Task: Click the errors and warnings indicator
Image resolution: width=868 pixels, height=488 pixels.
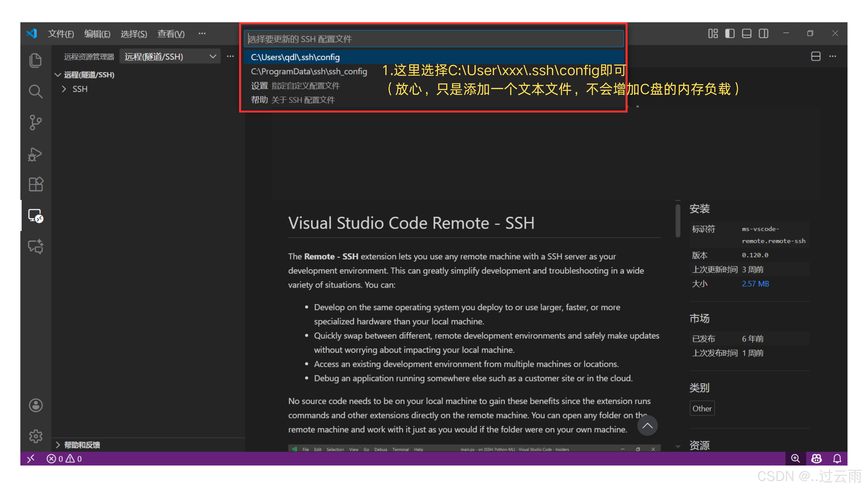Action: [64, 458]
